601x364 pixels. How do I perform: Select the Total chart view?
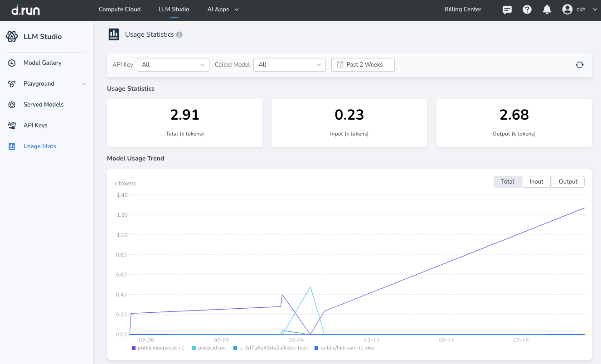pos(507,181)
